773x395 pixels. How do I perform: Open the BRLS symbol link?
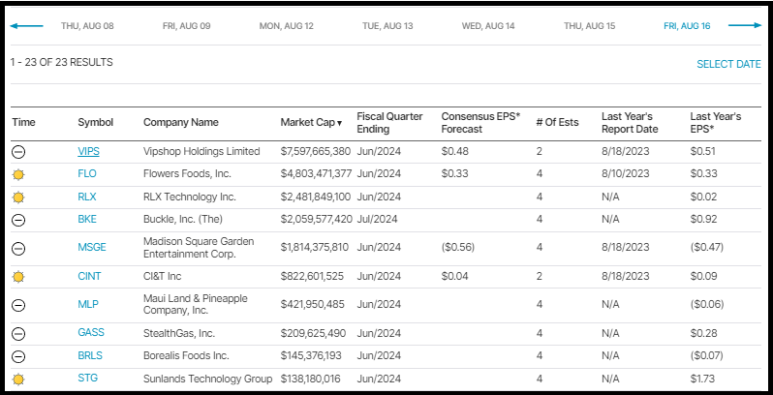pos(90,355)
